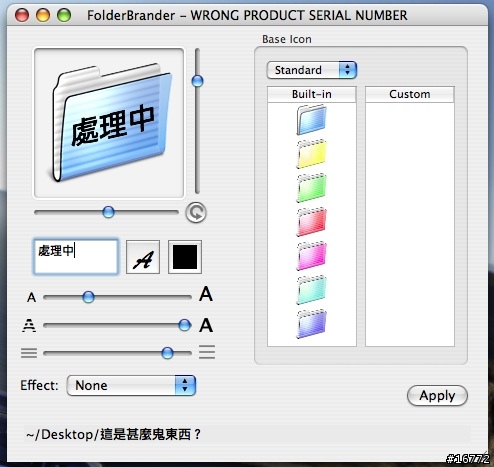The image size is (494, 467).
Task: Minimize window using the yellow button
Action: (x=43, y=15)
